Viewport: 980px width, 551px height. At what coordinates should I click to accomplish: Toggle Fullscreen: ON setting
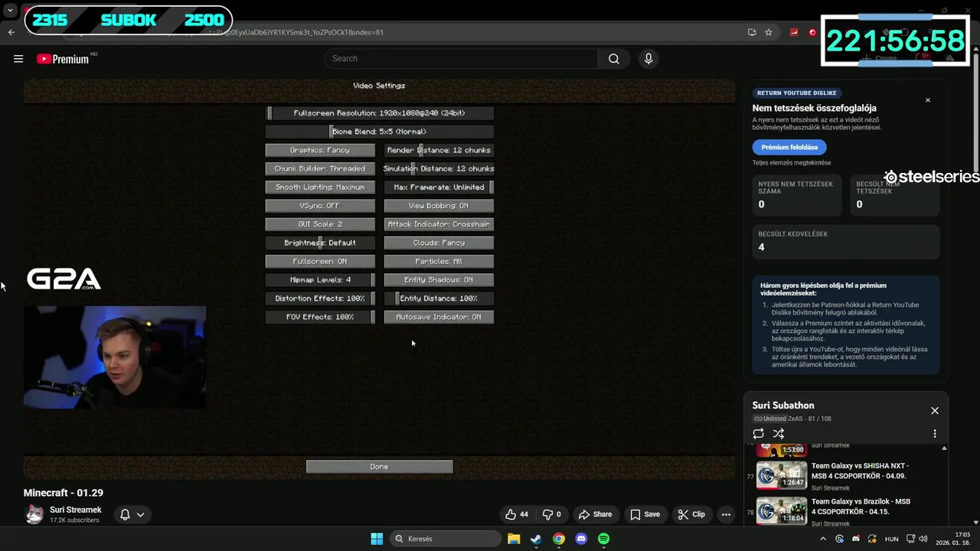click(x=320, y=261)
